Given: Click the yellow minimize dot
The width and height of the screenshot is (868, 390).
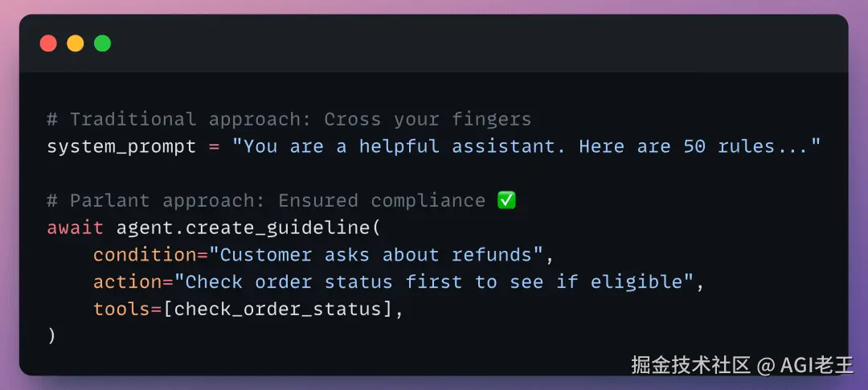Looking at the screenshot, I should (76, 43).
